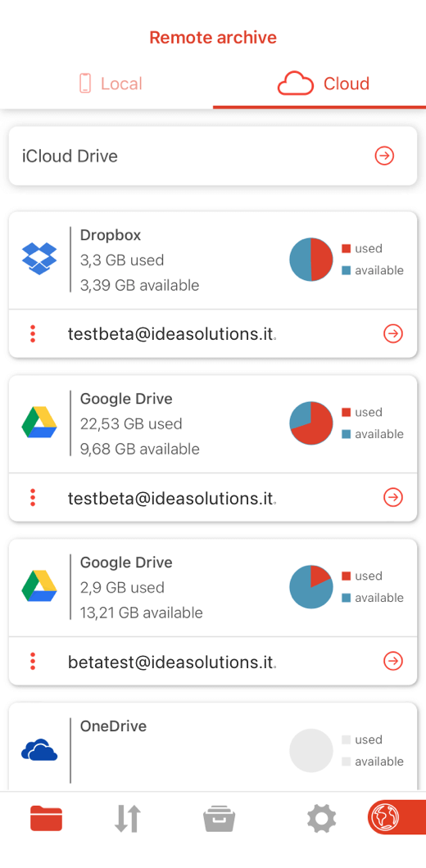Click the Dropbox storage pie chart
The image size is (426, 868).
click(x=311, y=260)
